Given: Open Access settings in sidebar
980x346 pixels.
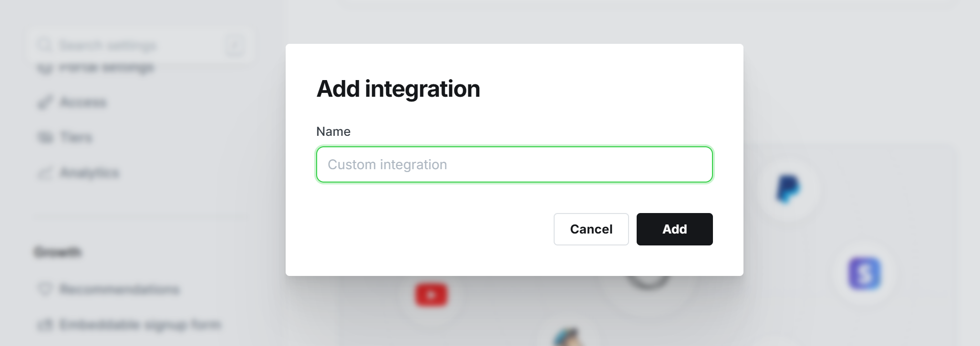Looking at the screenshot, I should [x=84, y=102].
